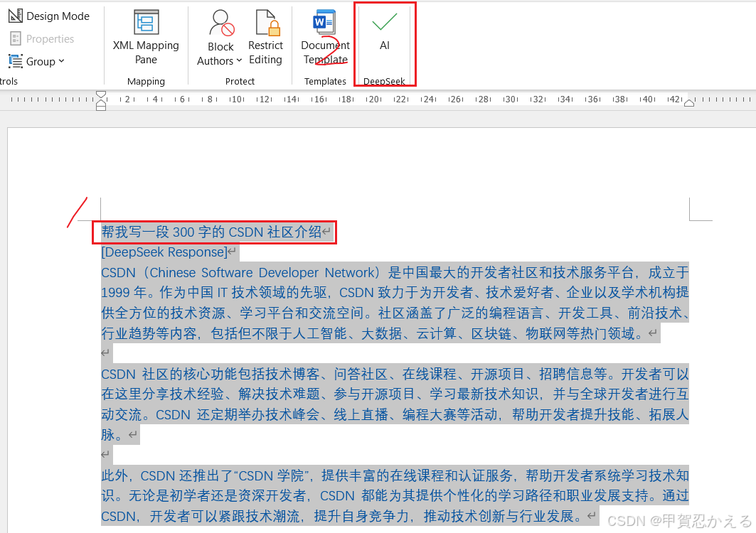This screenshot has width=756, height=533.
Task: Click the Restrict Editing icon
Action: coord(266,37)
